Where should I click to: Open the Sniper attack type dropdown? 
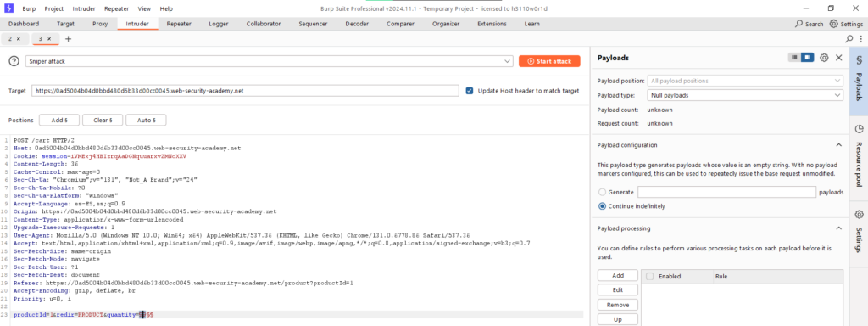click(269, 61)
